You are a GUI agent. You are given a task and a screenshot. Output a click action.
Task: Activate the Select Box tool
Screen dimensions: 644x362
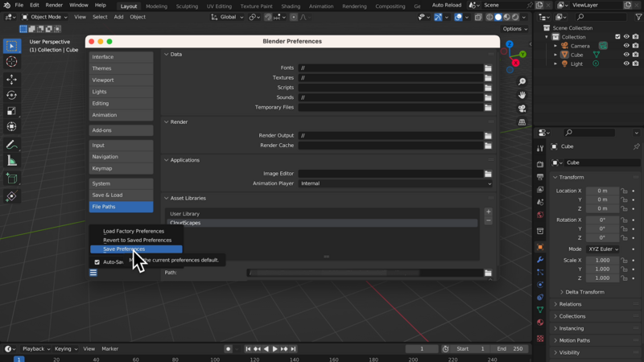click(11, 46)
